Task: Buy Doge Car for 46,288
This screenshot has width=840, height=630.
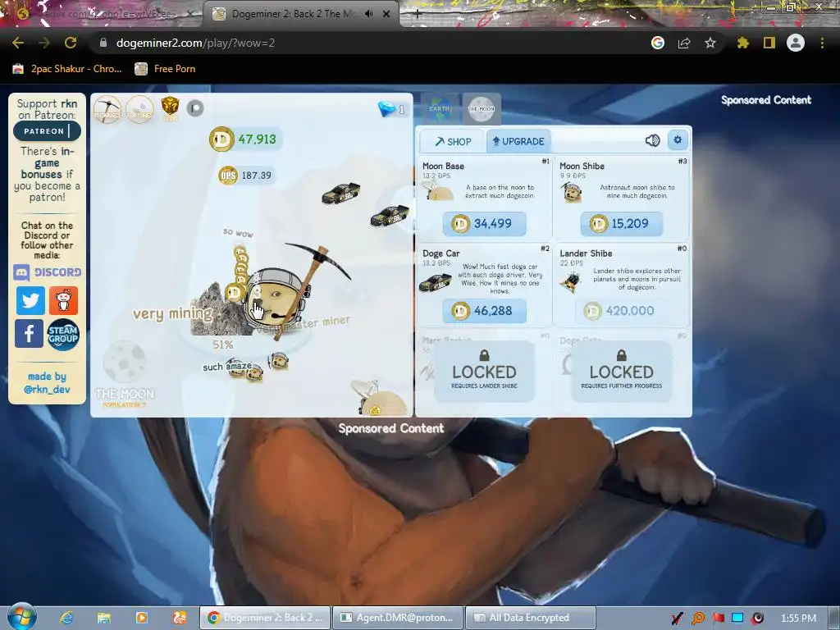Action: pos(484,311)
